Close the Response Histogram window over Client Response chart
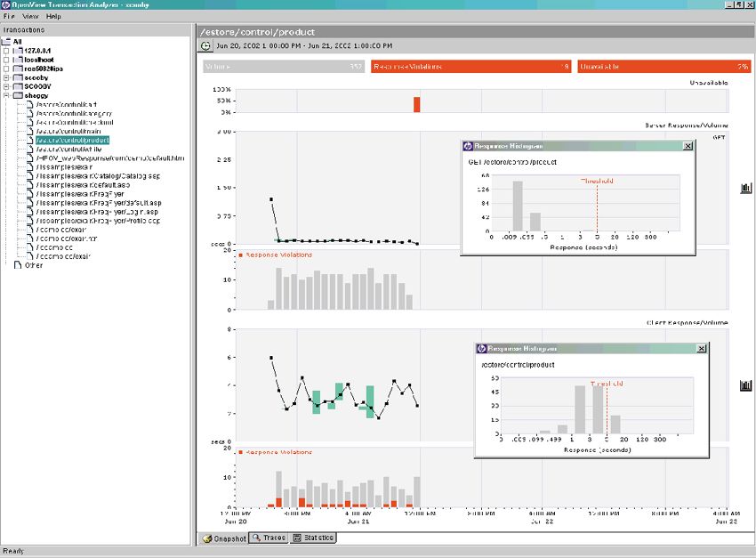Viewport: 756px width, 558px height. click(702, 348)
